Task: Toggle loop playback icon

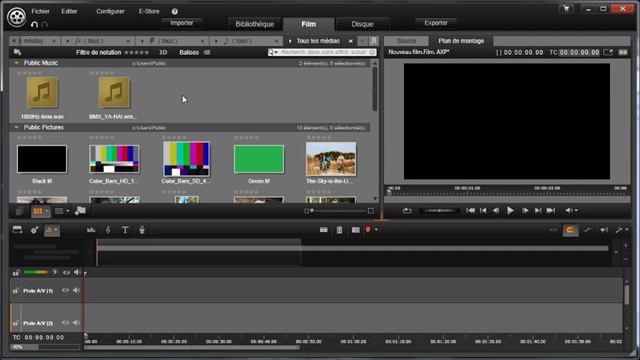Action: pyautogui.click(x=407, y=211)
